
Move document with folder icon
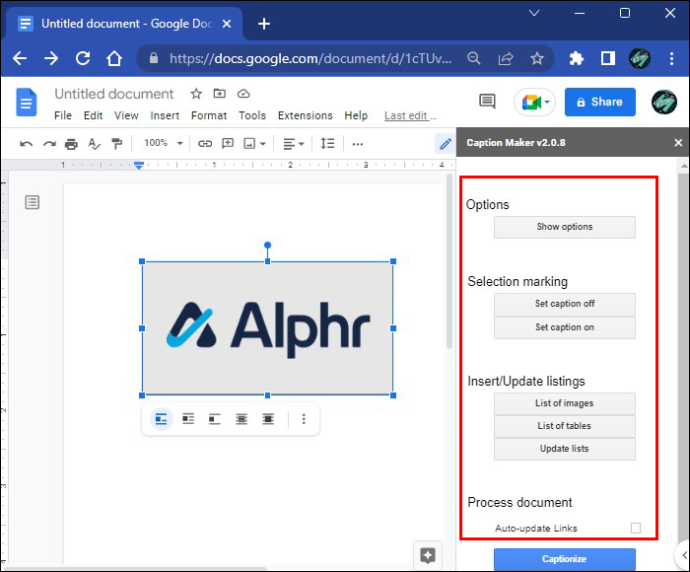(220, 93)
